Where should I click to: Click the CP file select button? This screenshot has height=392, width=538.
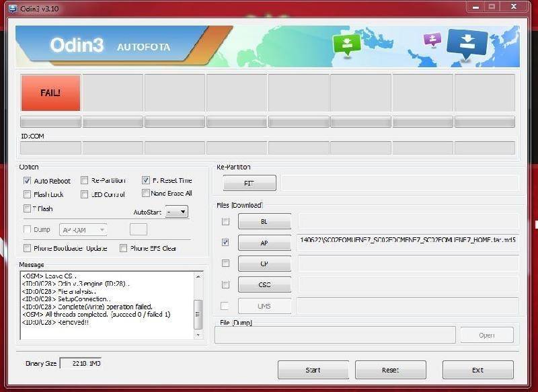264,264
